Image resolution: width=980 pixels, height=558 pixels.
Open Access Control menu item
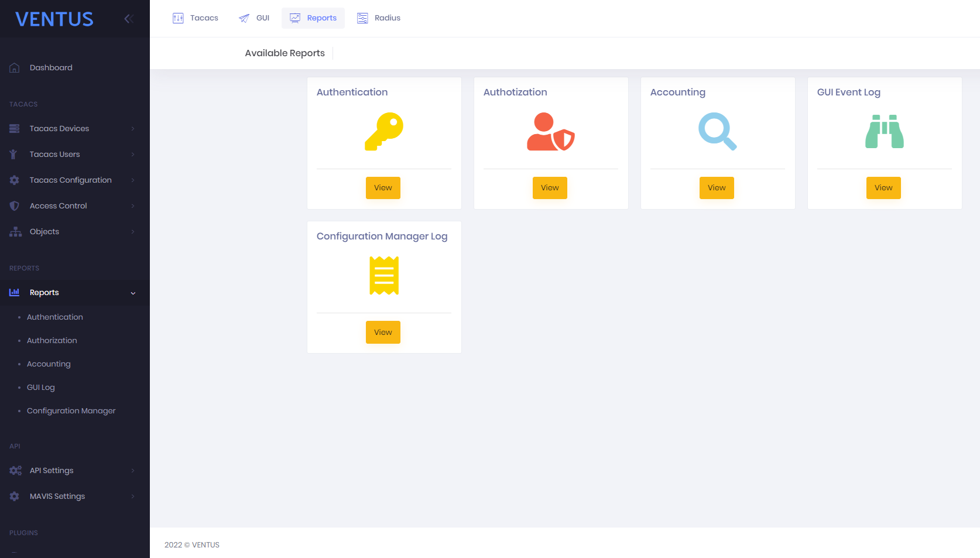pos(75,206)
